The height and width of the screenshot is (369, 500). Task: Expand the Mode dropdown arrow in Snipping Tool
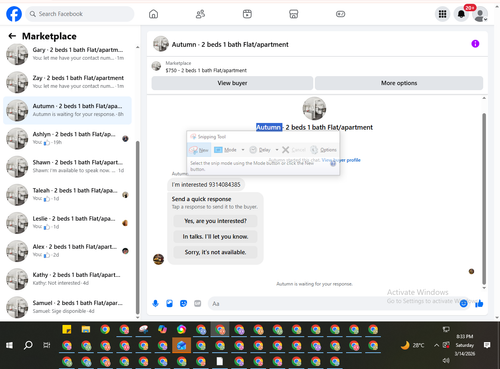pyautogui.click(x=243, y=150)
